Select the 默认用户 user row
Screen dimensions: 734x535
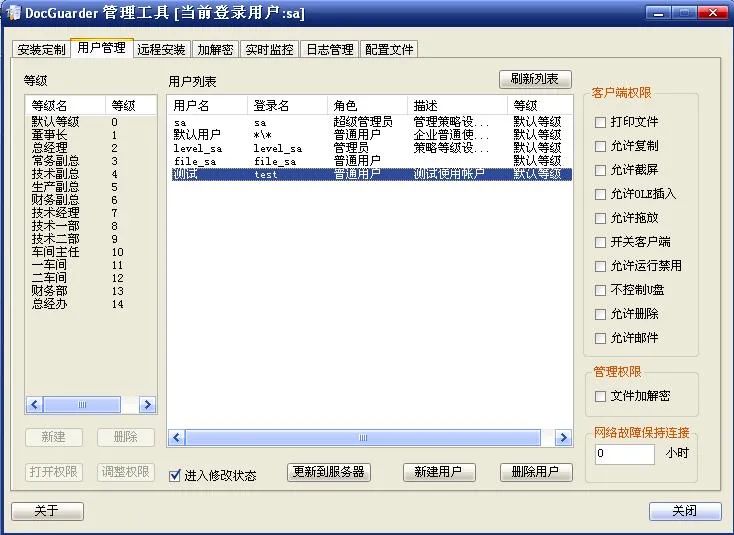pyautogui.click(x=370, y=135)
